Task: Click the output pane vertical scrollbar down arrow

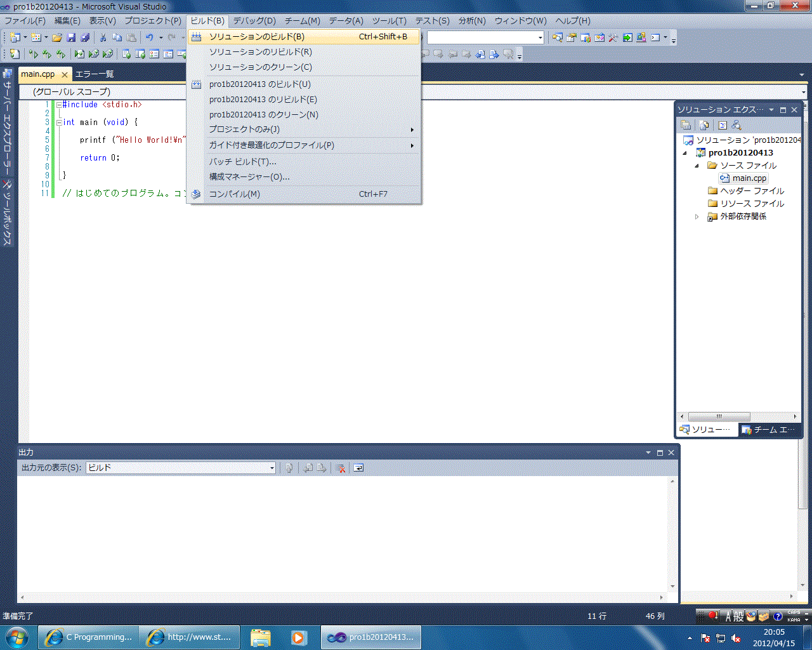Action: click(x=672, y=587)
